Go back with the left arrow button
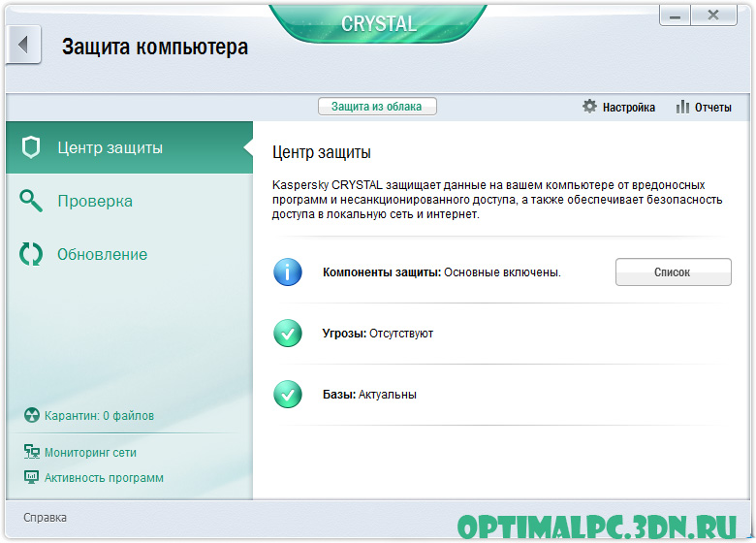 [23, 45]
